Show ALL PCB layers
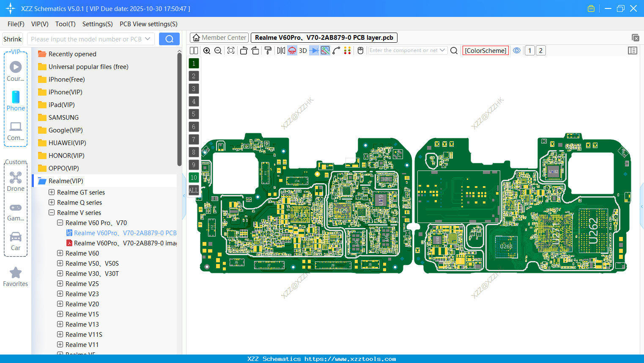Screen dimensions: 644x363 [194, 190]
